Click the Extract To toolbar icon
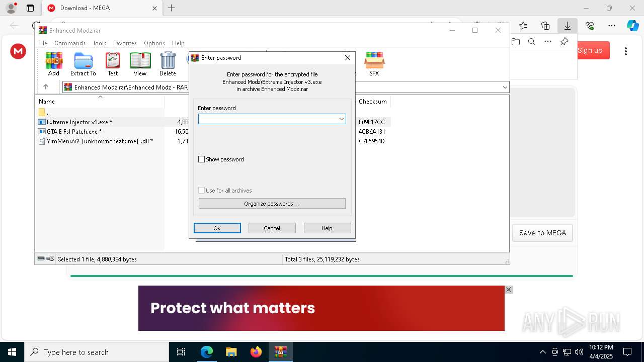 point(83,64)
